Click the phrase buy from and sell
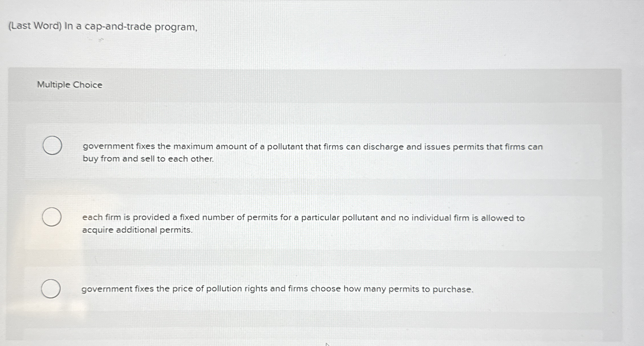Viewport: 644px width, 346px height. 120,159
